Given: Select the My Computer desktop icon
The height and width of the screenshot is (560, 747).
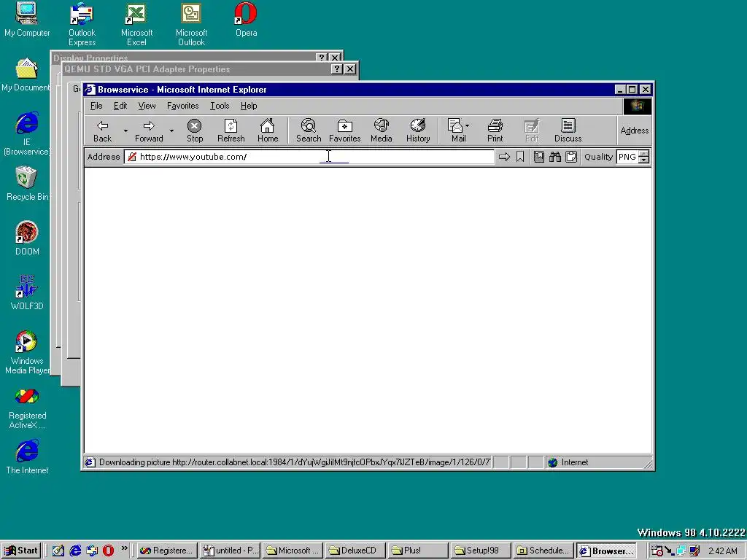Looking at the screenshot, I should click(27, 20).
